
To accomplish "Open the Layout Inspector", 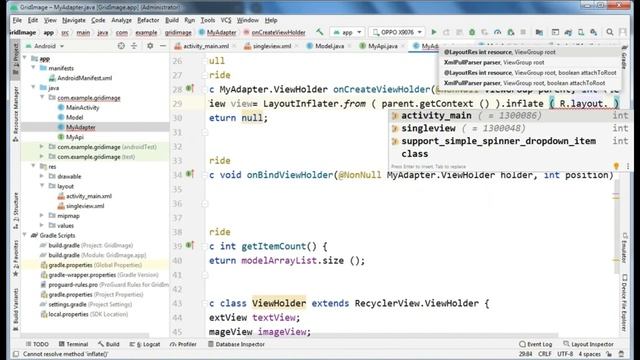I will pos(588,344).
